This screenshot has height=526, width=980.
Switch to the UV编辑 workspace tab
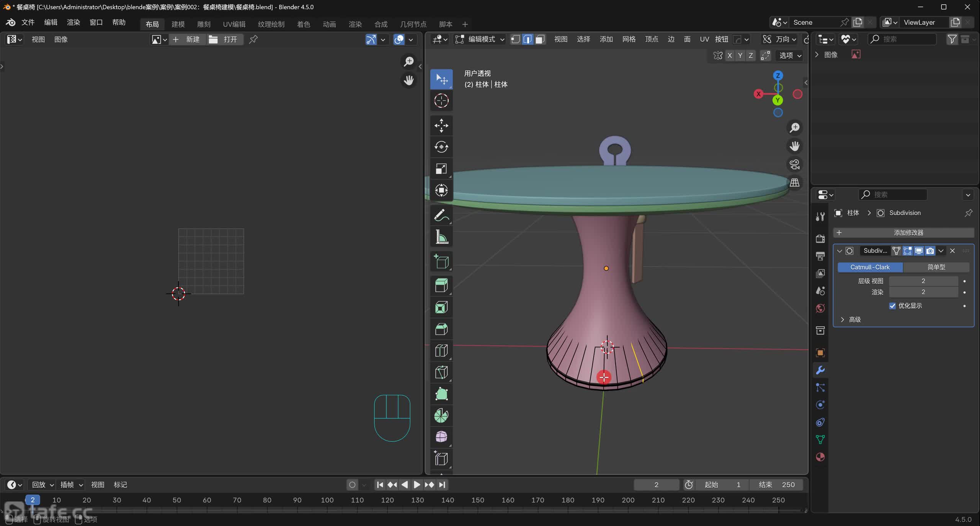[x=234, y=24]
